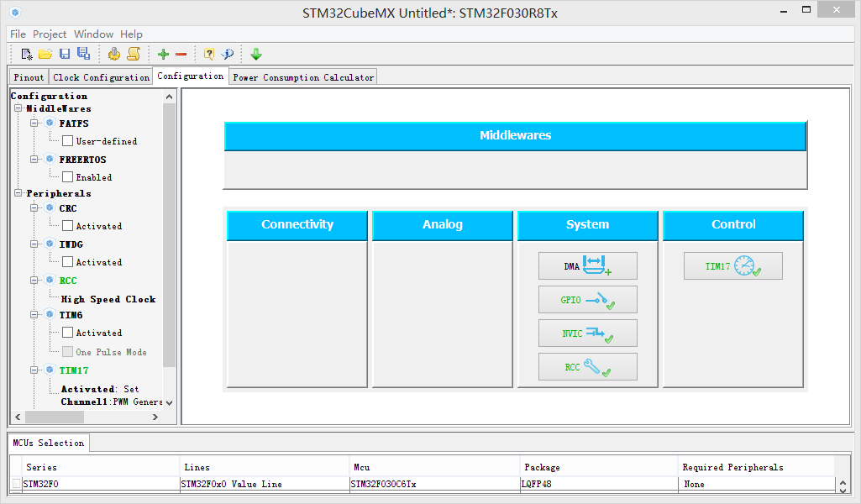
Task: Click the tree panel horizontal scrollbar thumb
Action: (x=55, y=417)
